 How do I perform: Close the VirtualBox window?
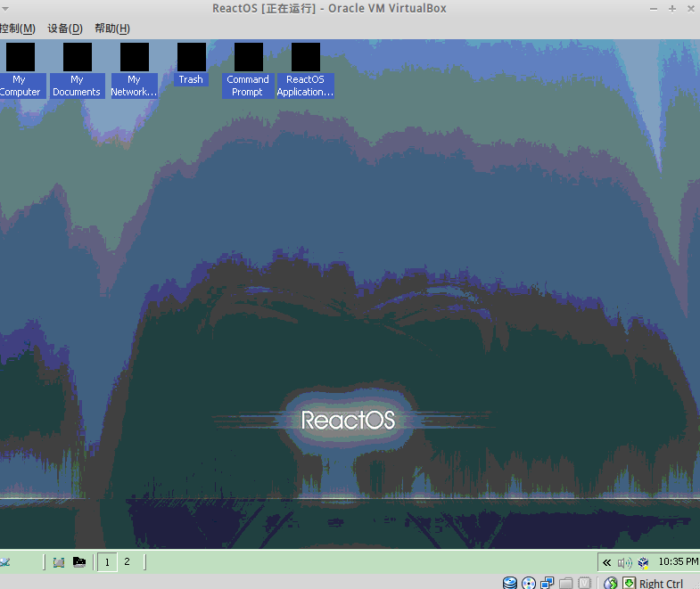[x=690, y=9]
